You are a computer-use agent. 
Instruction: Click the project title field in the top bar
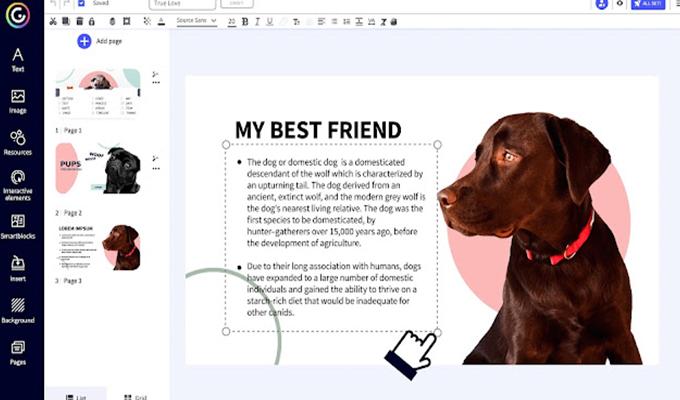click(x=182, y=4)
